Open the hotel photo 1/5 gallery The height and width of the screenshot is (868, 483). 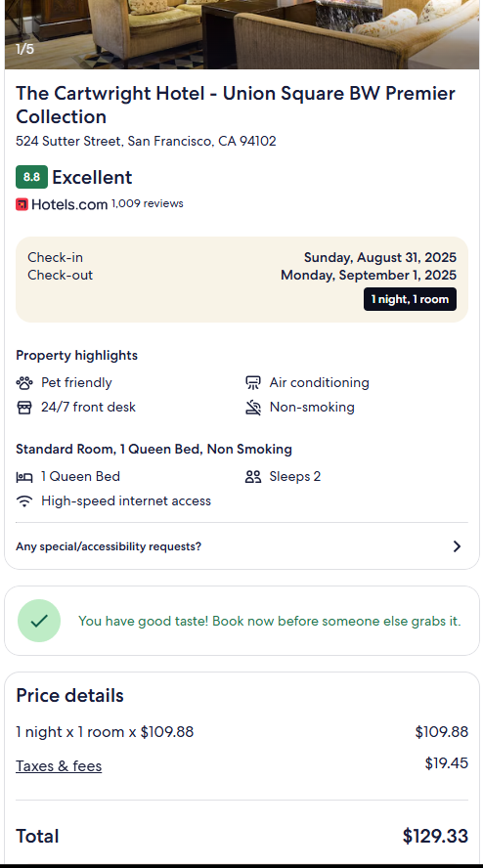coord(241,34)
